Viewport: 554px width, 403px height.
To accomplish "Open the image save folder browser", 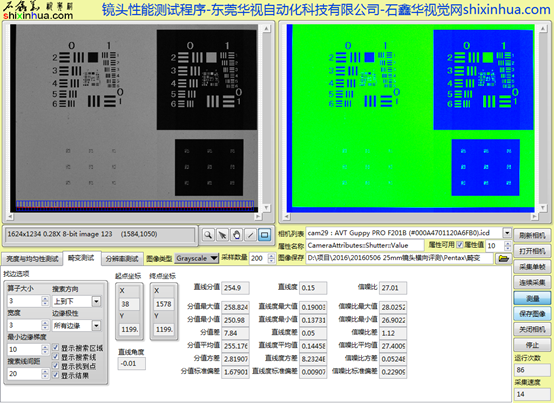I will coord(503,259).
